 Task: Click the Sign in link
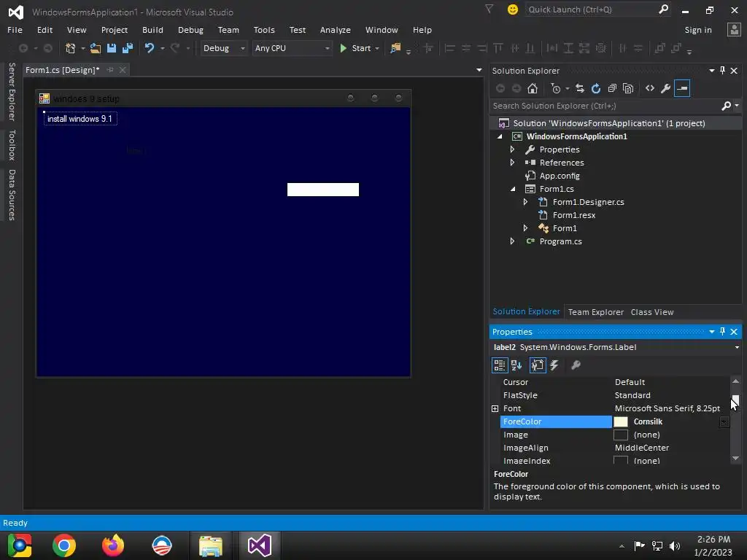click(698, 29)
